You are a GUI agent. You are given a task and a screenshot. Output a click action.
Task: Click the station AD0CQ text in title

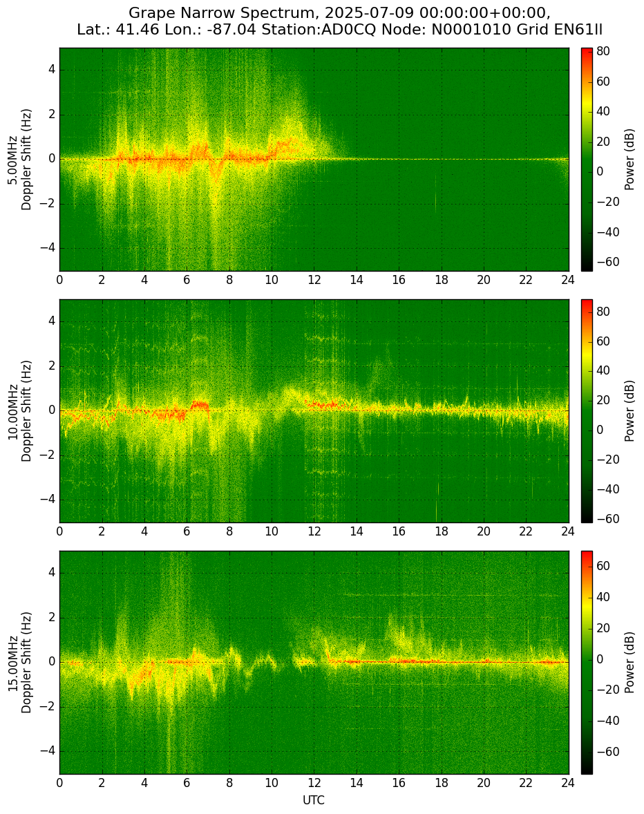[320, 30]
